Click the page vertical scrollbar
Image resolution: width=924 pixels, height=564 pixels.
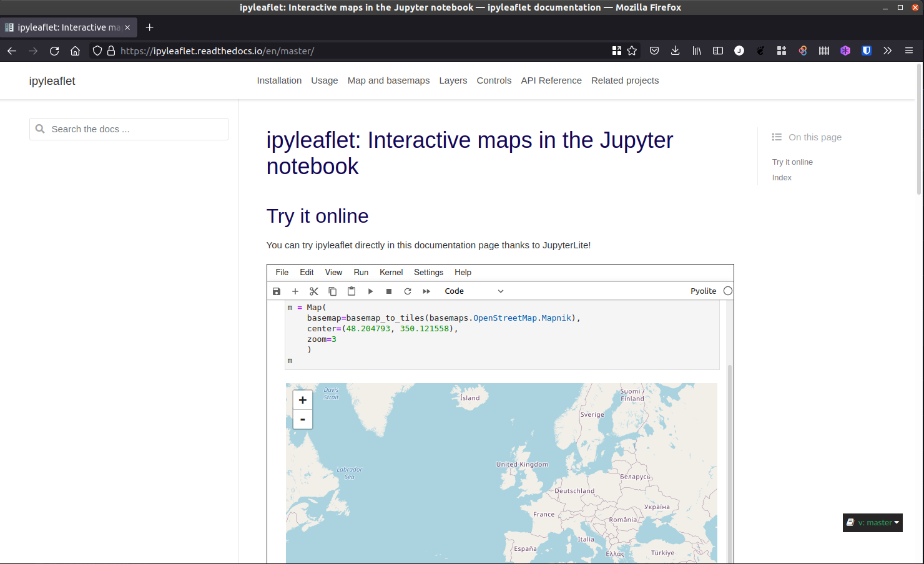coord(919,130)
